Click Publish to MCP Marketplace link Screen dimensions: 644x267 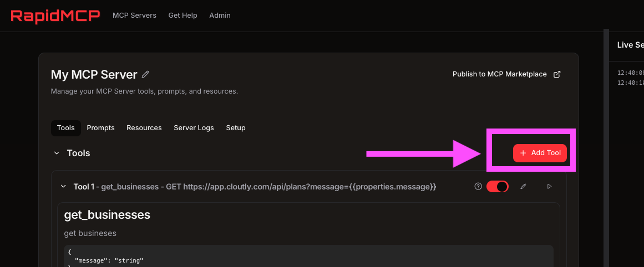(499, 74)
